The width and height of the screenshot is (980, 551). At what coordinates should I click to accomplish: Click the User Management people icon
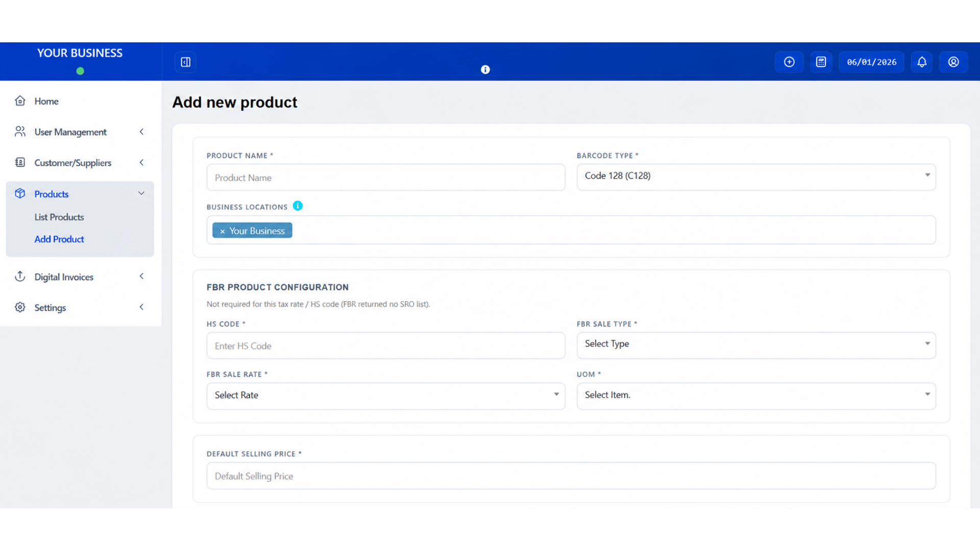20,132
